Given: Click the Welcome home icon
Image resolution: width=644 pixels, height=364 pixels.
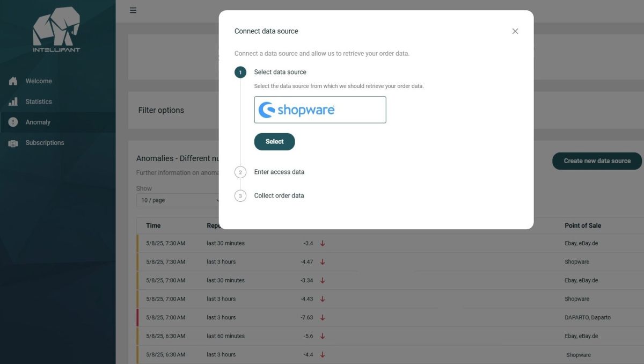Looking at the screenshot, I should [13, 81].
